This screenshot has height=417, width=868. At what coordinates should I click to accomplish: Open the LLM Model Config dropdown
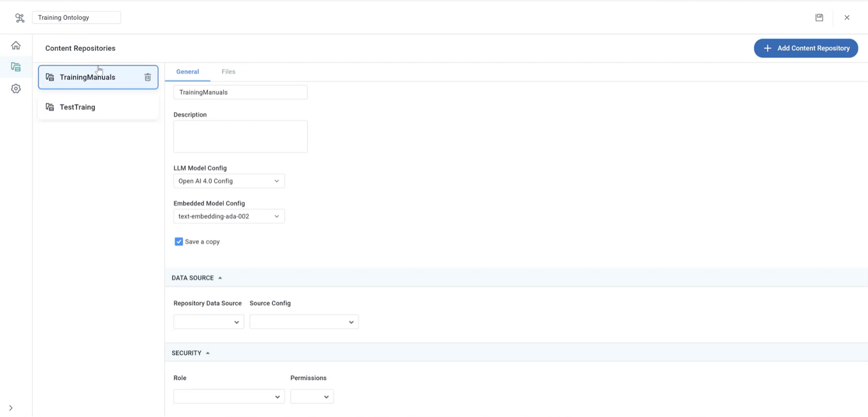[229, 181]
